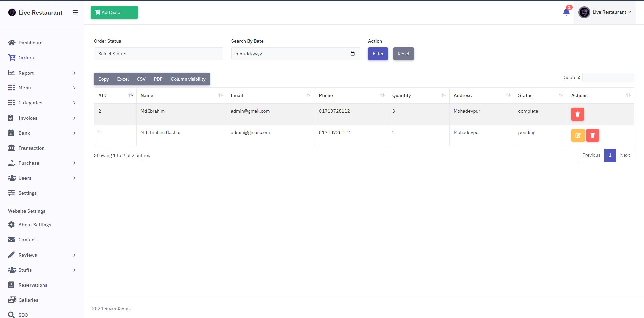The width and height of the screenshot is (644, 318).
Task: Open the Select Status dropdown
Action: (158, 54)
